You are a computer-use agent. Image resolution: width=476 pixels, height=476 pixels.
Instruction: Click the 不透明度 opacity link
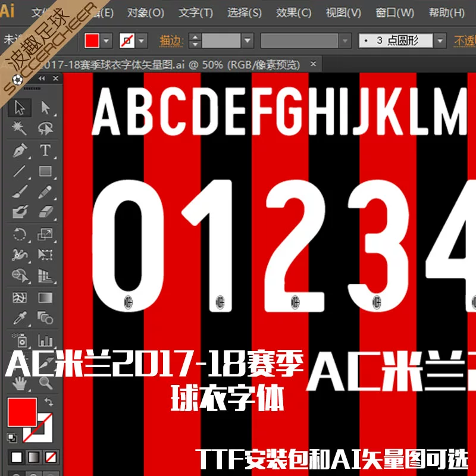[x=465, y=40]
